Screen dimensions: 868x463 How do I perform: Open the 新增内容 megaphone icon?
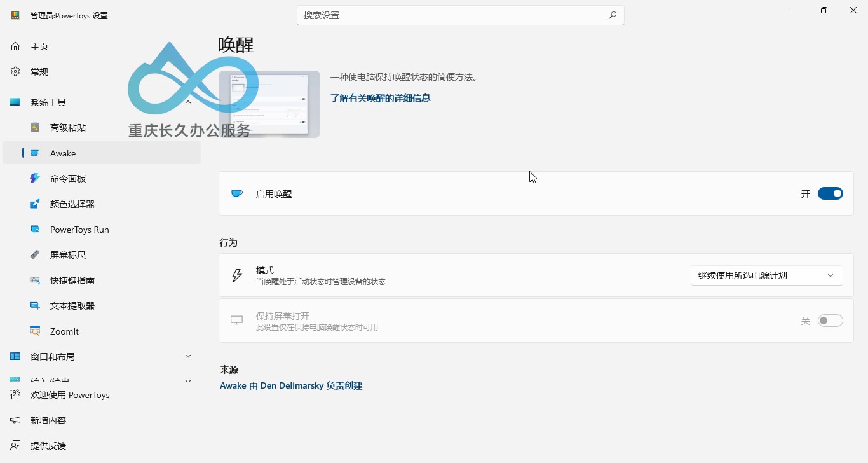pyautogui.click(x=15, y=420)
